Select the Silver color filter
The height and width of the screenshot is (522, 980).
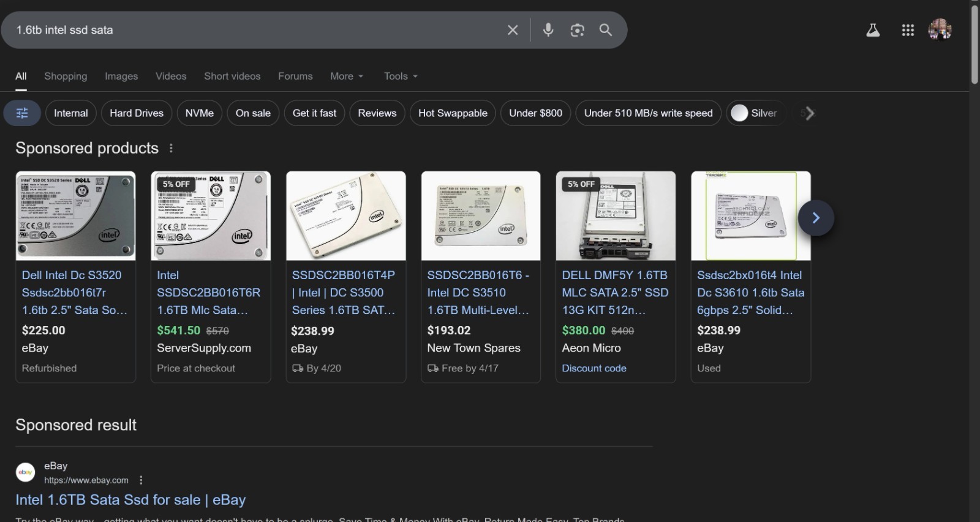click(x=756, y=113)
